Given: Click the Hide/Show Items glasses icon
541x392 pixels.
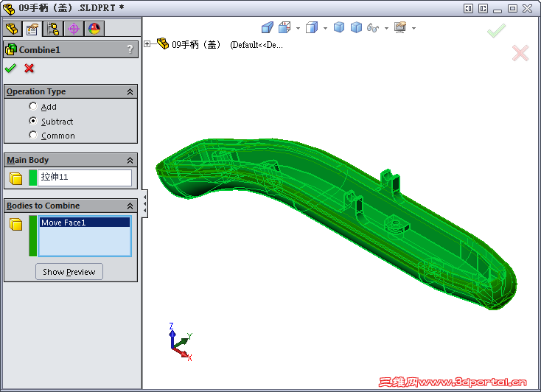Looking at the screenshot, I should (x=373, y=27).
